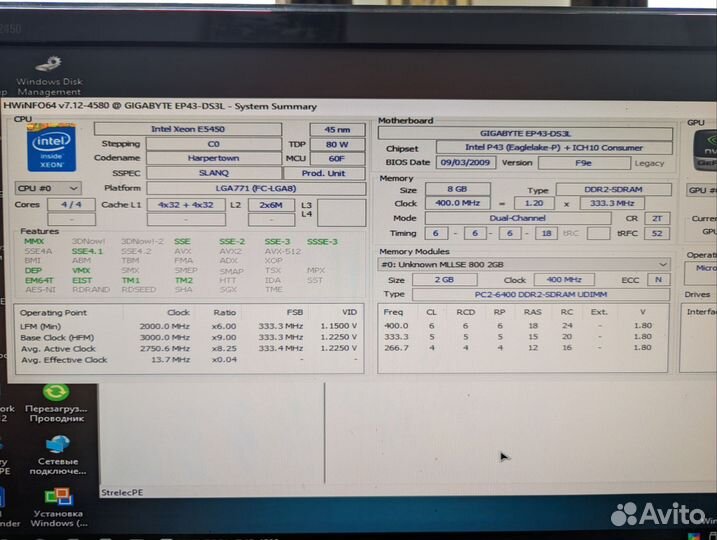Click the BIOS date 09/03/2009 field
The width and height of the screenshot is (717, 540).
tap(465, 162)
